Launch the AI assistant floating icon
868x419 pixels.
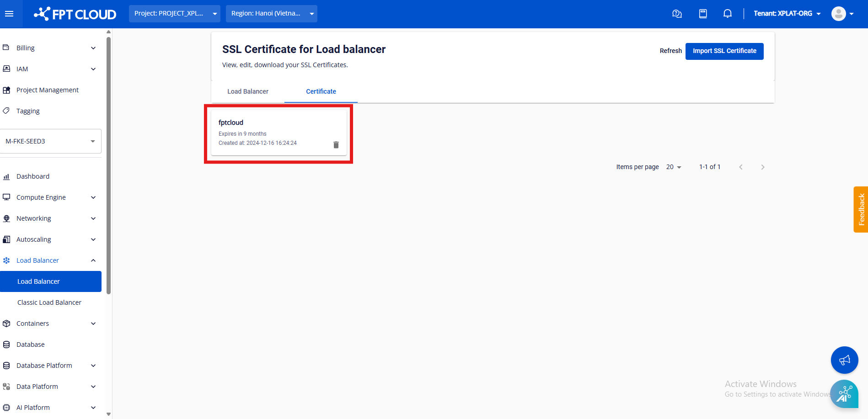click(844, 393)
